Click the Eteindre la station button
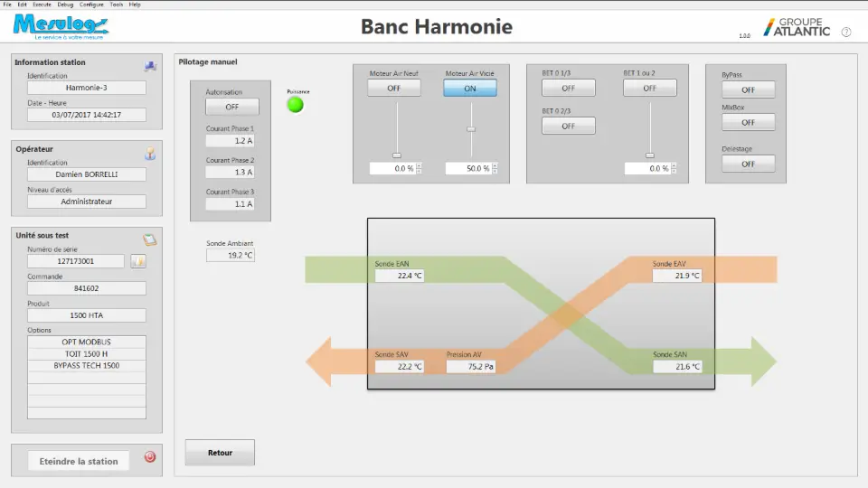The image size is (868, 488). coord(79,461)
